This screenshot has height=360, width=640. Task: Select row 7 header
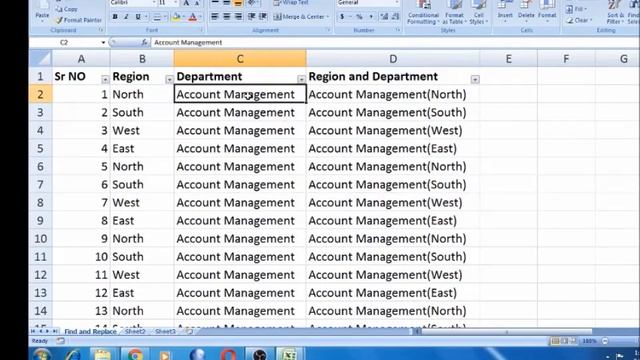(x=40, y=184)
